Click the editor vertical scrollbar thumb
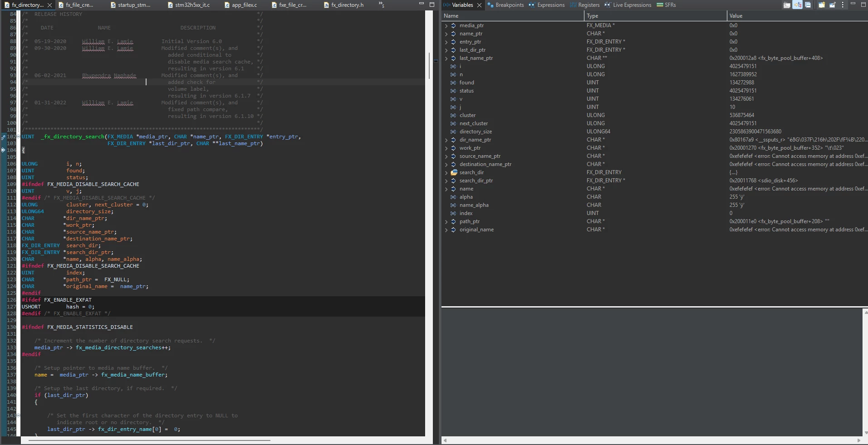This screenshot has width=868, height=445. pos(429,65)
